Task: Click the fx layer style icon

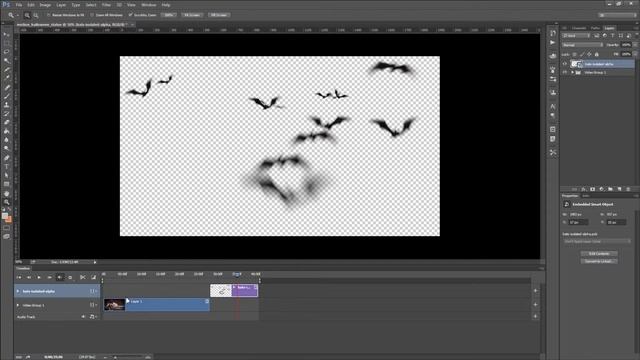Action: coord(583,189)
